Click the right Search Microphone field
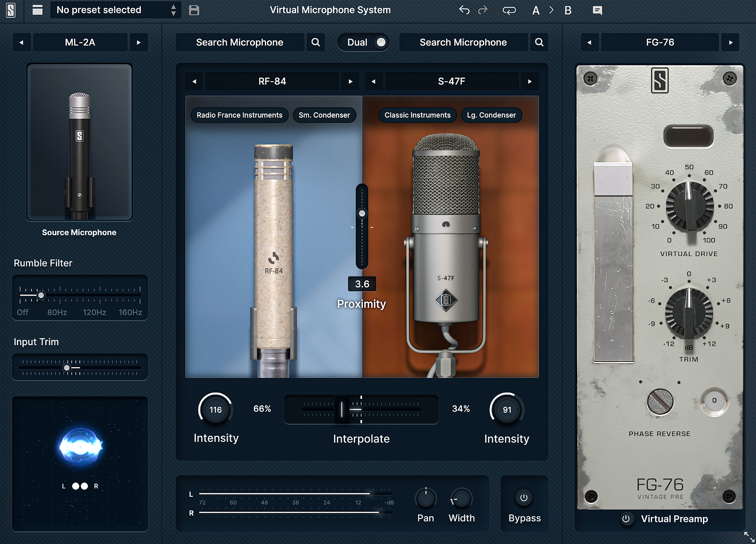756x544 pixels. pyautogui.click(x=463, y=42)
